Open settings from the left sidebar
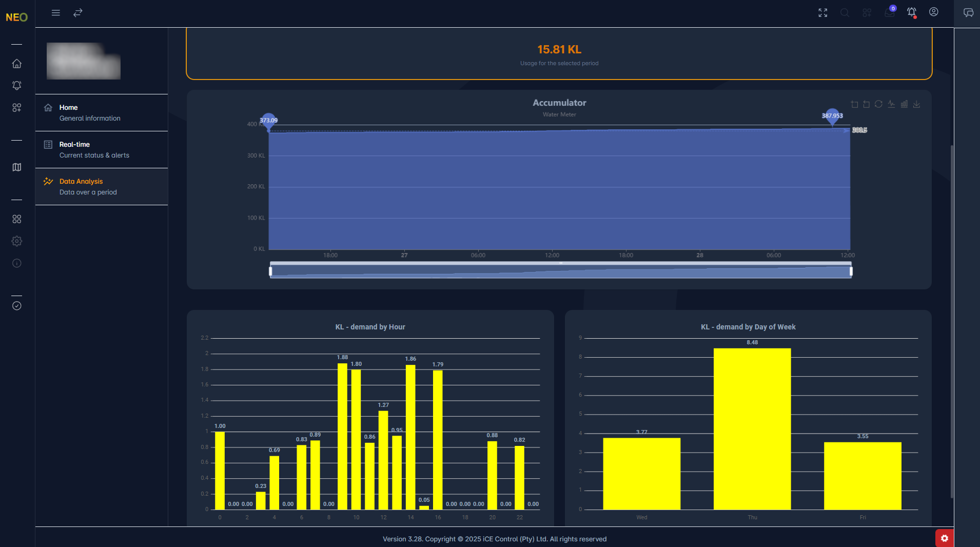This screenshot has width=980, height=547. (x=16, y=241)
